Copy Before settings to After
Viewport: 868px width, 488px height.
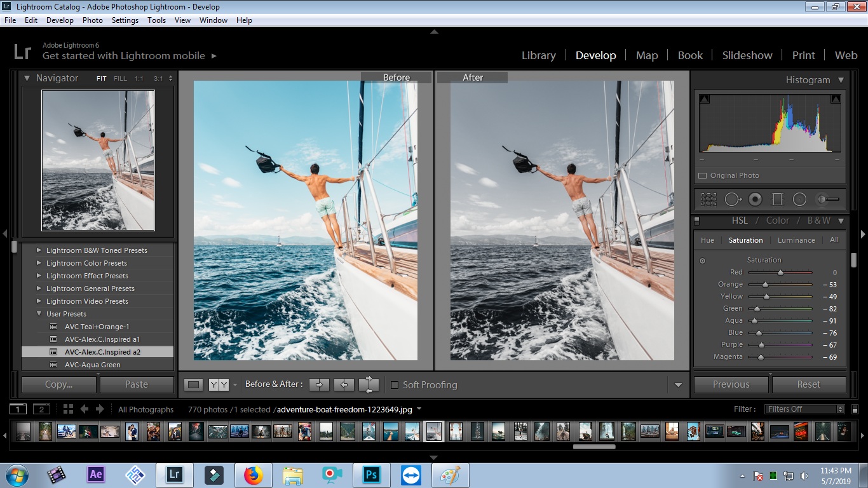click(x=319, y=384)
